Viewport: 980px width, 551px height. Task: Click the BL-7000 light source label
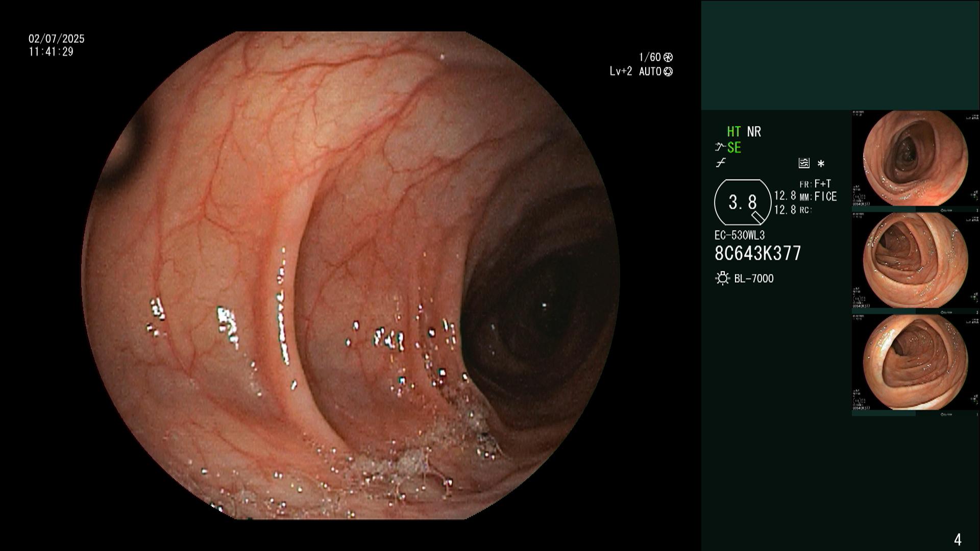pos(754,279)
